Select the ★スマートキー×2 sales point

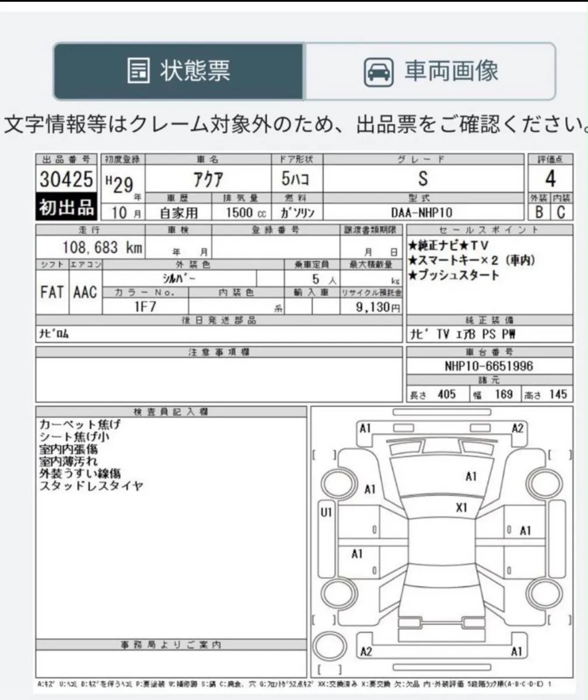(x=473, y=261)
